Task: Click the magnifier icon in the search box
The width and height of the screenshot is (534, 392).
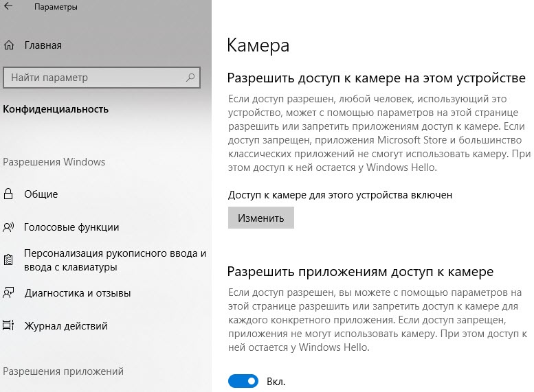Action: [188, 78]
